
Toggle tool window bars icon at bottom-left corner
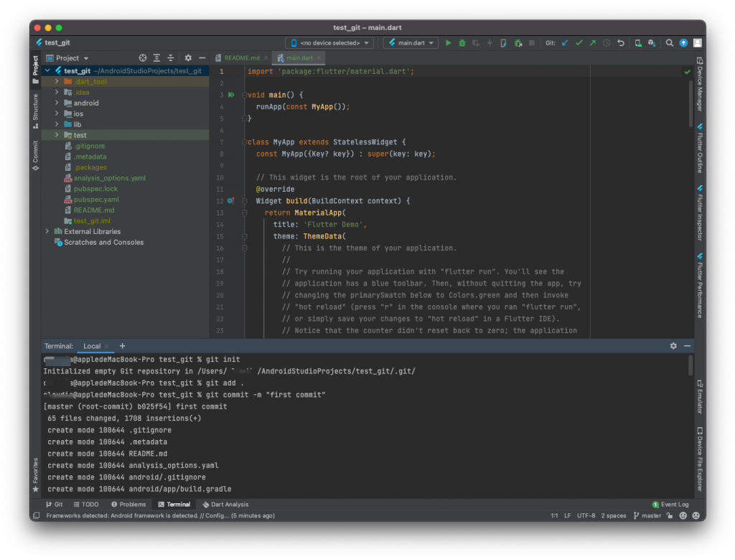pyautogui.click(x=36, y=515)
